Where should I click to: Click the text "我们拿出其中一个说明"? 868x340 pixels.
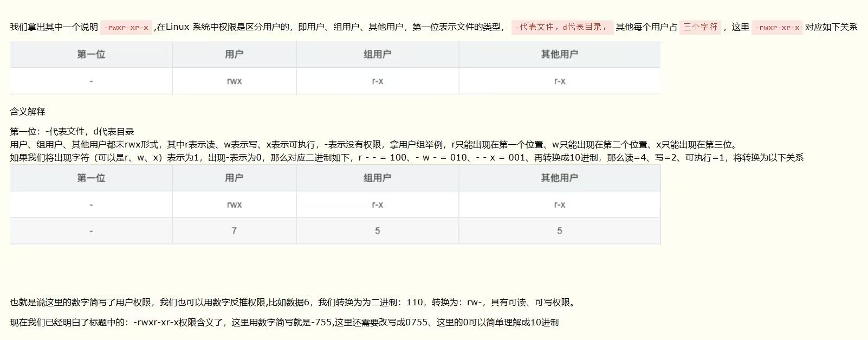coord(54,27)
